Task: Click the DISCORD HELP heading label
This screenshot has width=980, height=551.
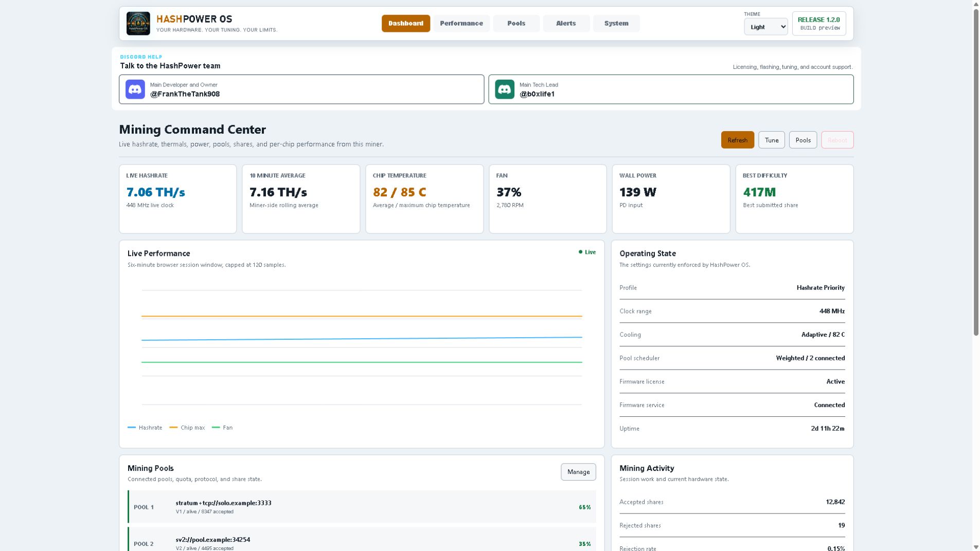Action: (141, 57)
